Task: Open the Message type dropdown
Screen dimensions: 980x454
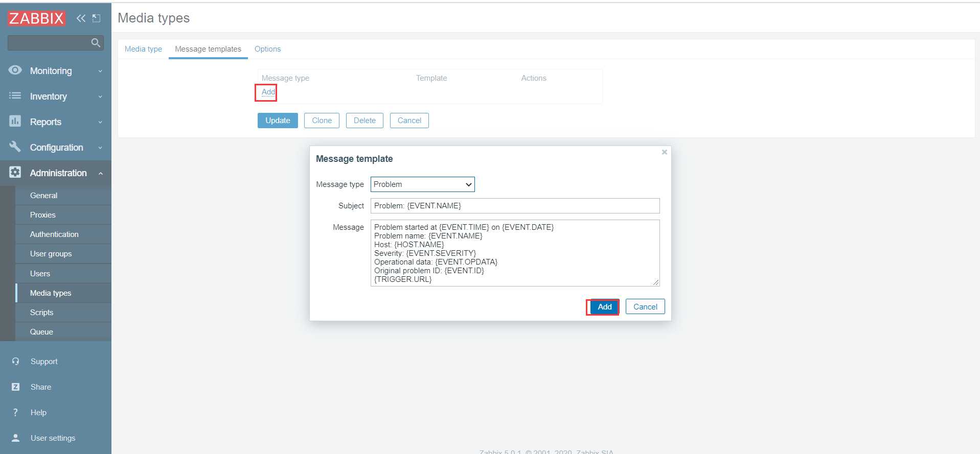Action: (422, 184)
